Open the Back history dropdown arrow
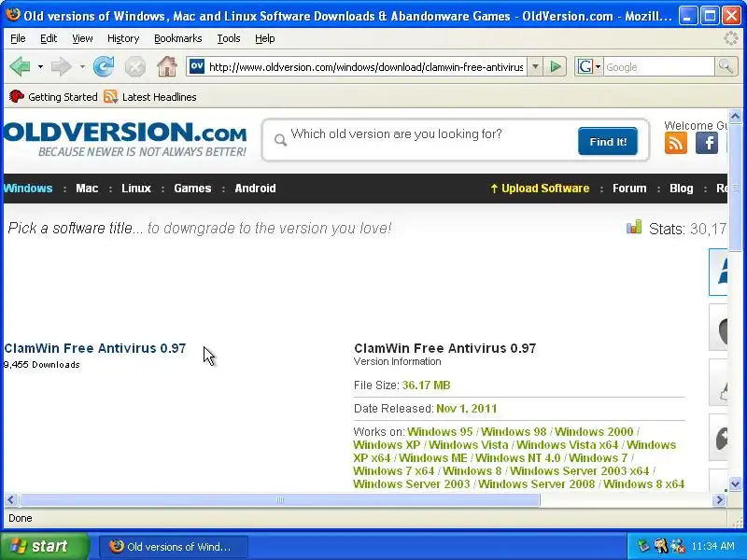The image size is (747, 560). click(x=40, y=67)
